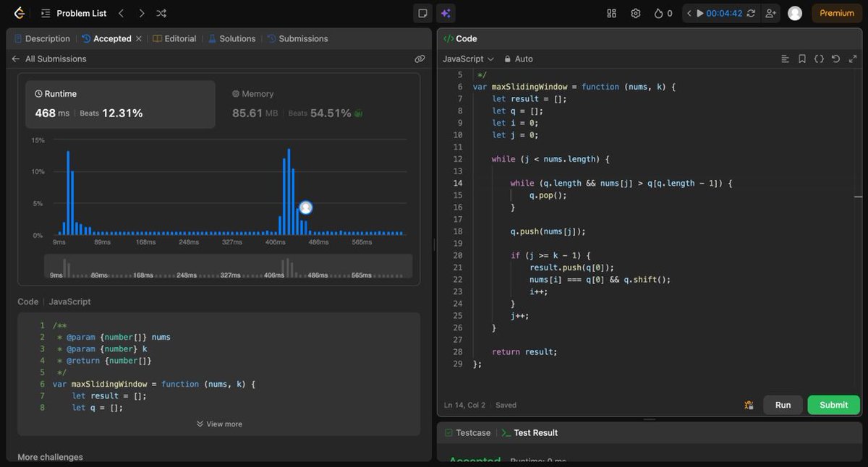Select the Runtime stats card
This screenshot has width=868, height=467.
(121, 104)
